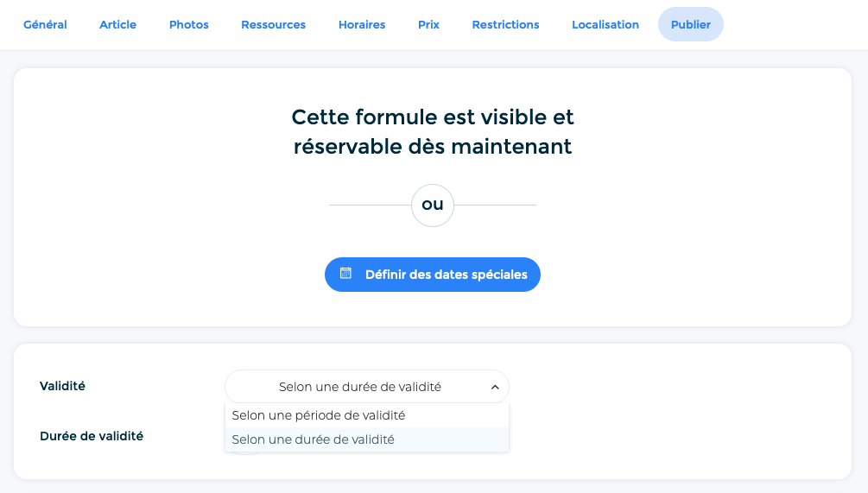Viewport: 868px width, 493px height.
Task: Click the "Durée de validité" field label
Action: (x=92, y=436)
